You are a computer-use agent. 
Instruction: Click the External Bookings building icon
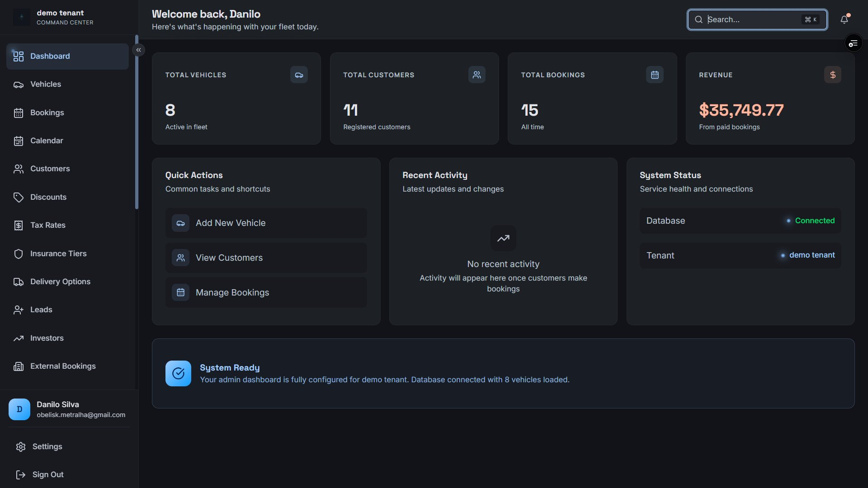coord(19,366)
